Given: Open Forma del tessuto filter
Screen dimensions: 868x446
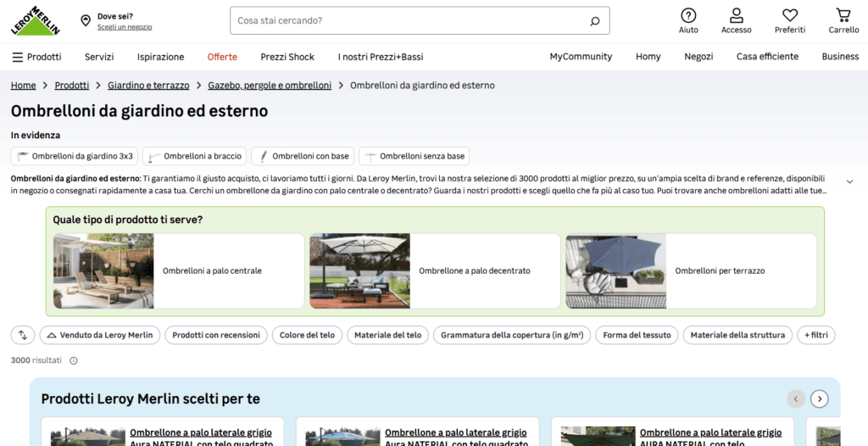Looking at the screenshot, I should tap(637, 335).
